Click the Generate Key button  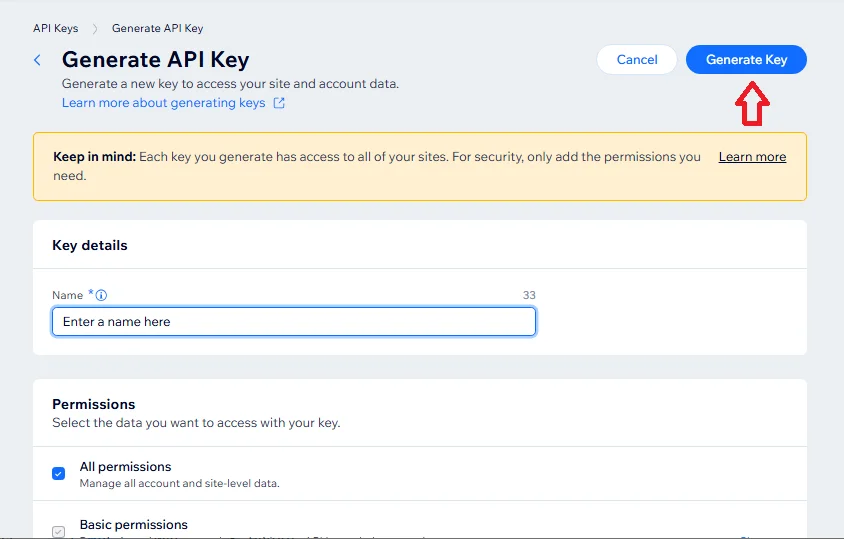pyautogui.click(x=746, y=59)
